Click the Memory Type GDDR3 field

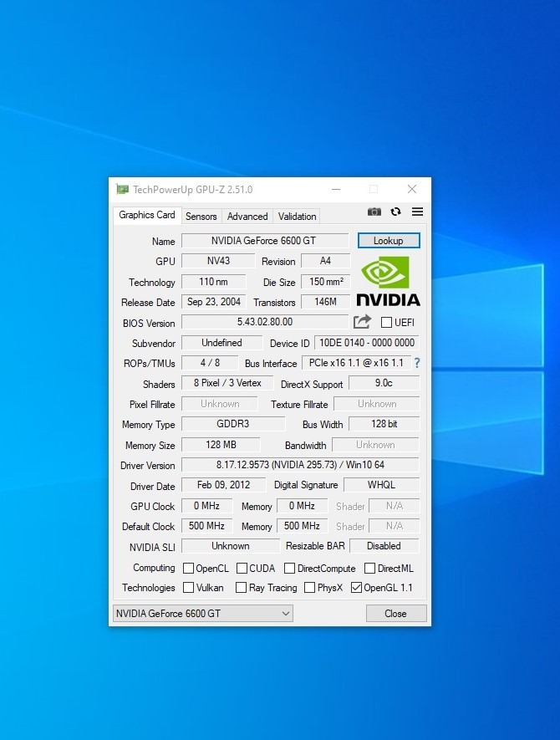click(x=233, y=424)
